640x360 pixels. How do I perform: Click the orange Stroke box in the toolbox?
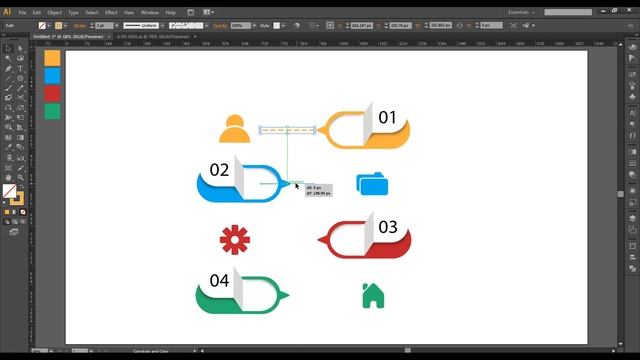click(18, 199)
